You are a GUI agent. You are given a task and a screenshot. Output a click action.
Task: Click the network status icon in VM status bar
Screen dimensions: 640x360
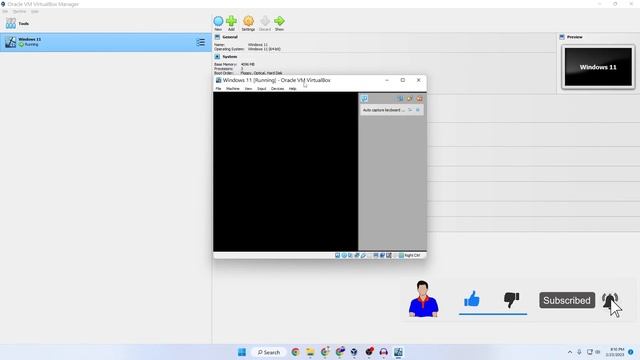(x=357, y=255)
